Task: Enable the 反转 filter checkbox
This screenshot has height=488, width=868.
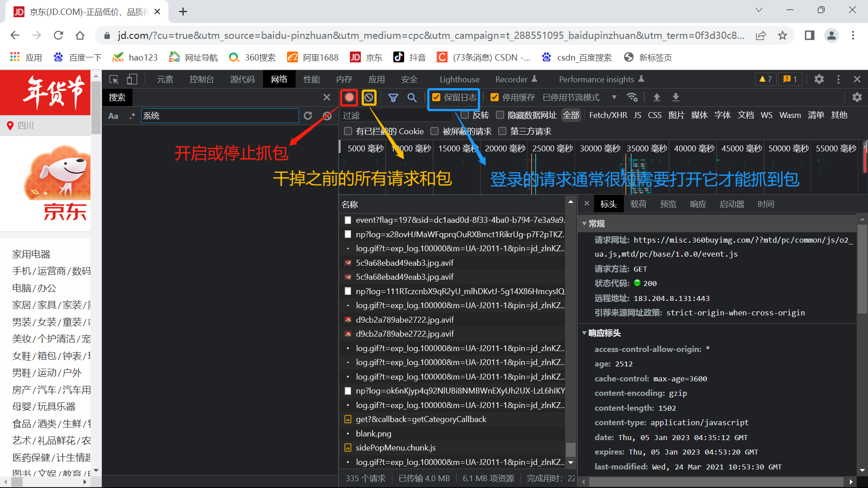Action: click(x=465, y=115)
